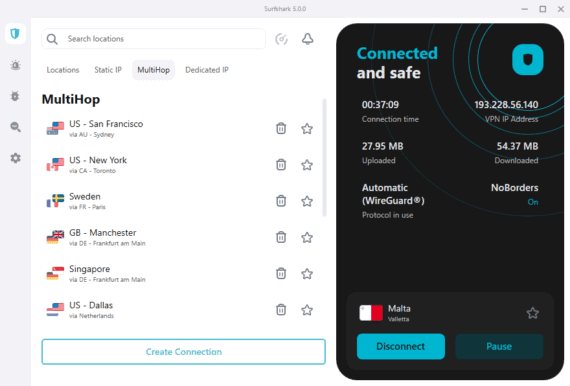
Task: Delete the GB - Manchester connection
Action: (x=281, y=237)
